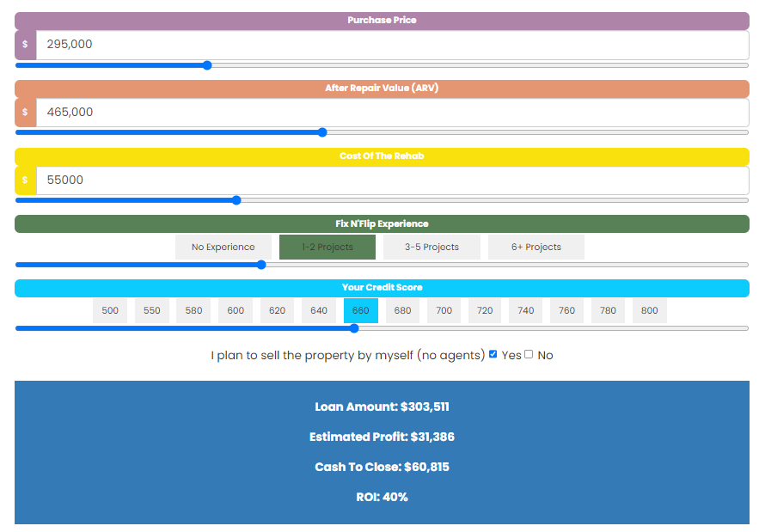Select 3-5 Projects experience
Screen dimensions: 759x532
point(432,248)
